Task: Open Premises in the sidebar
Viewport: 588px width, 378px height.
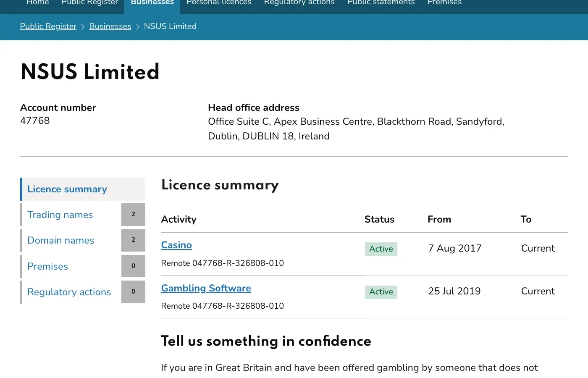Action: pos(47,266)
